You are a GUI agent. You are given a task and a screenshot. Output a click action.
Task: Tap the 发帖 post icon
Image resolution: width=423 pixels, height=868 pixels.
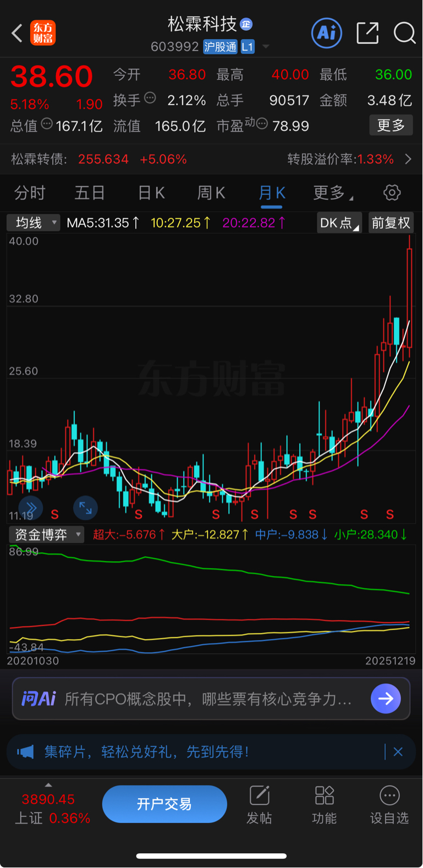pyautogui.click(x=259, y=805)
